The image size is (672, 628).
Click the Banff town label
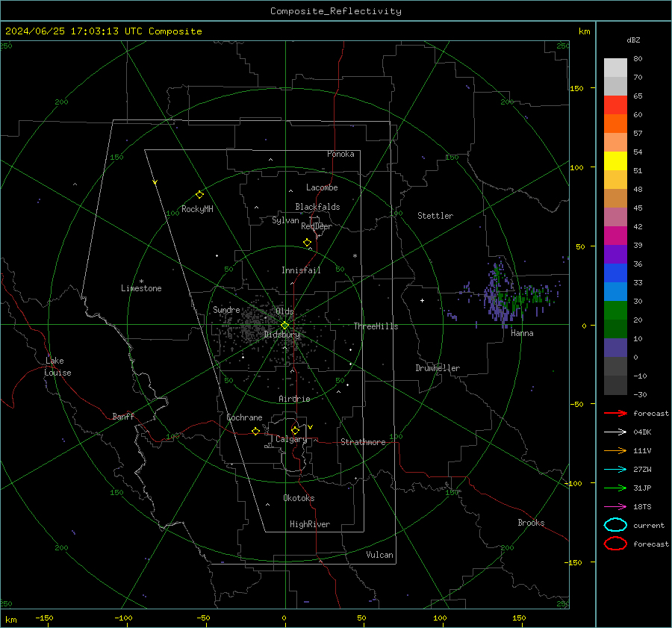click(123, 416)
